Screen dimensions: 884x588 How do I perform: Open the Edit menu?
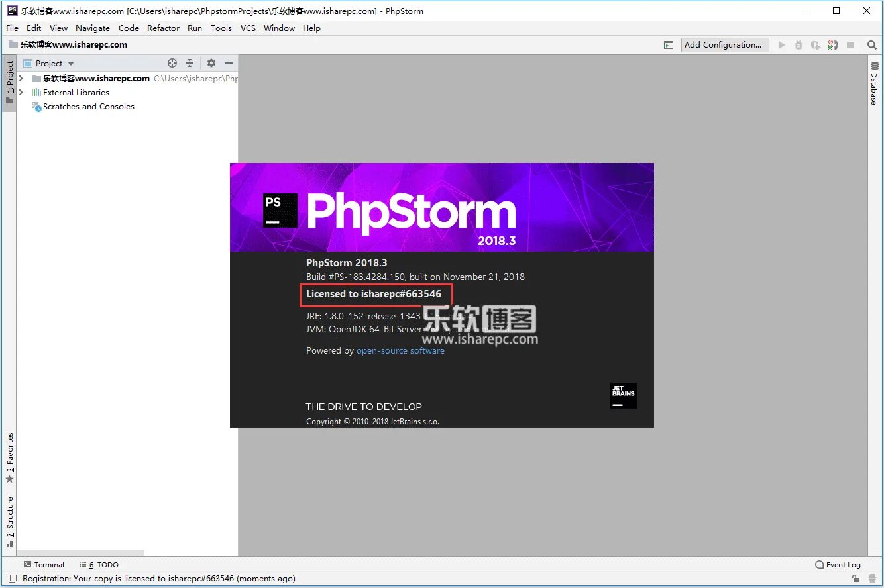point(34,28)
